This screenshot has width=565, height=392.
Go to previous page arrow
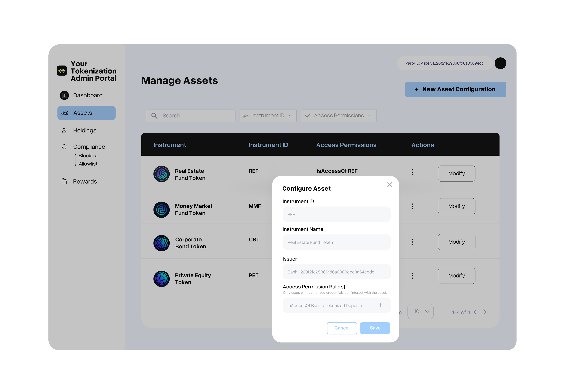[x=475, y=312]
